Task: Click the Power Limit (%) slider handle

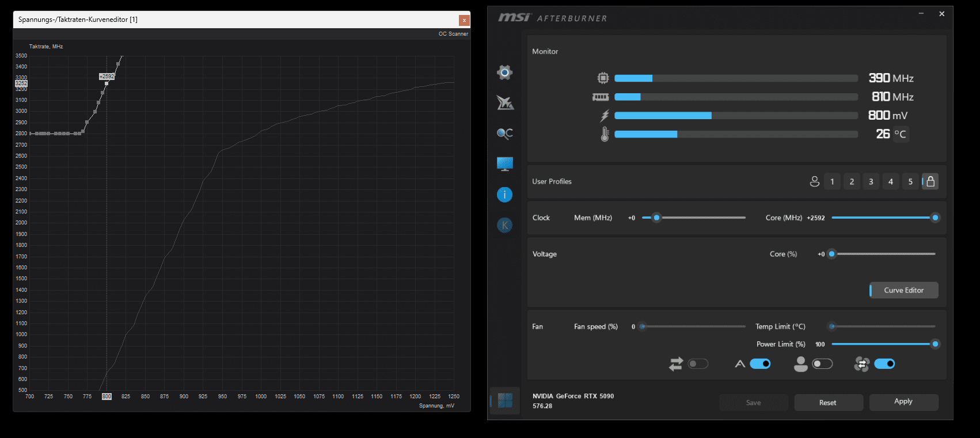Action: tap(935, 344)
